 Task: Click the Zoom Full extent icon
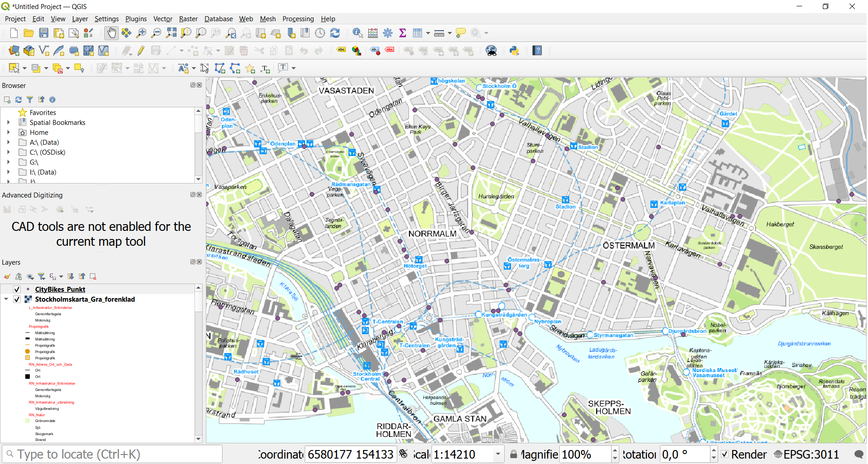(x=171, y=33)
